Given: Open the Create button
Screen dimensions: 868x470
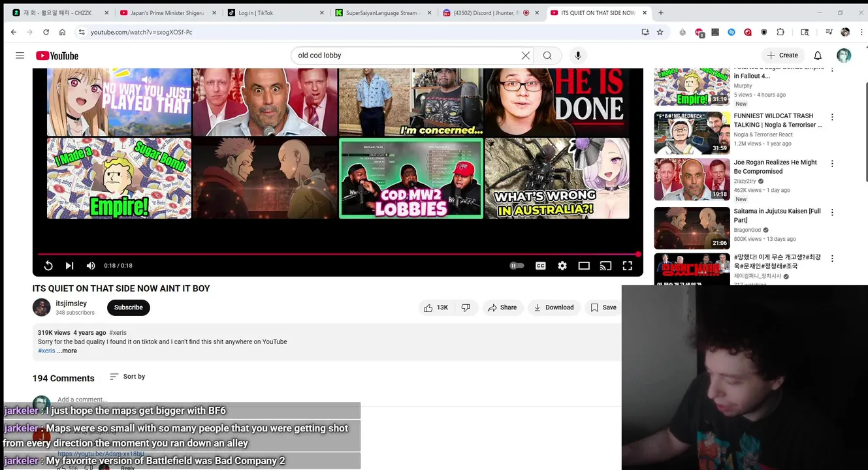Looking at the screenshot, I should [782, 55].
